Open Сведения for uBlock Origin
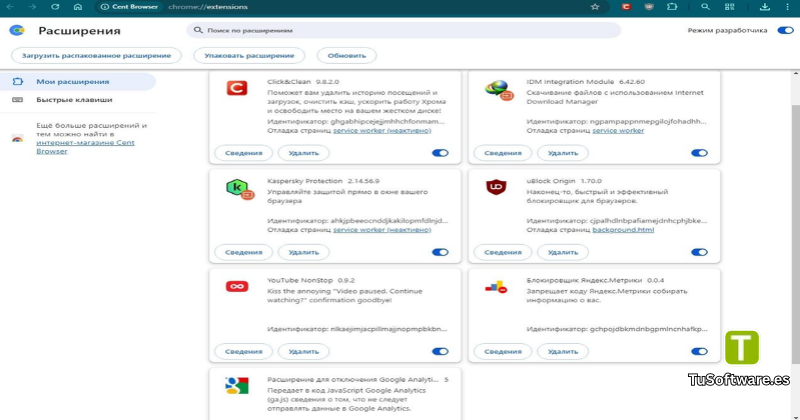Viewport: 800px width, 420px height. point(503,252)
